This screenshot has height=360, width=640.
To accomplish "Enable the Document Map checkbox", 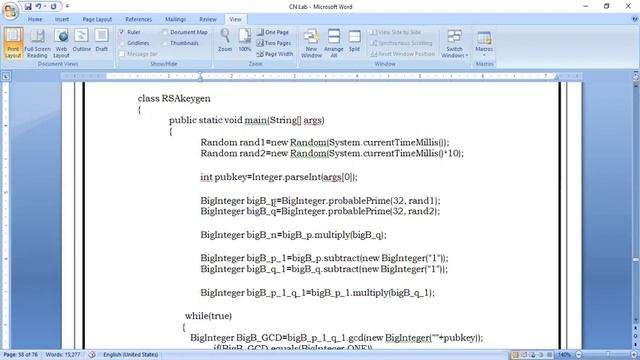I will point(165,32).
